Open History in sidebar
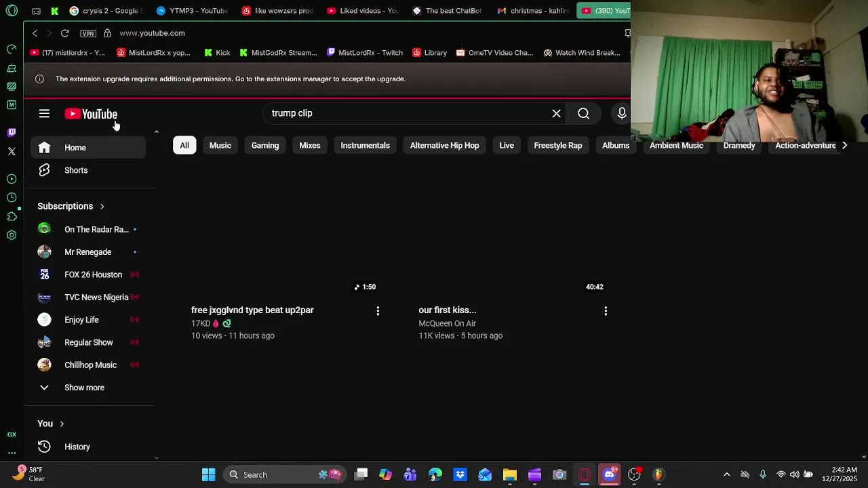Viewport: 868px width, 488px height. point(88,447)
